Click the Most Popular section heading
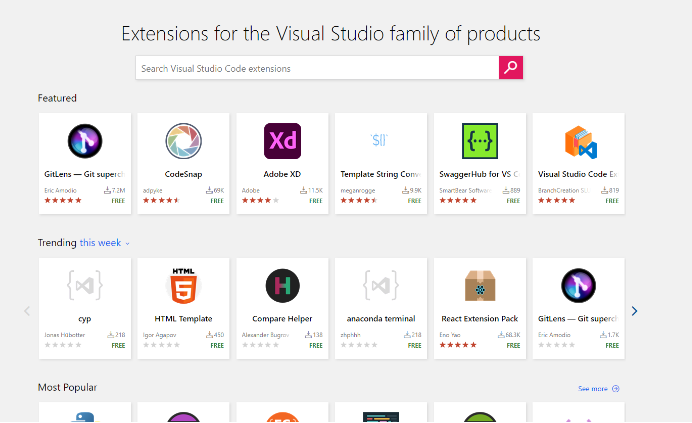Screen dimensions: 692x423 coord(67,387)
